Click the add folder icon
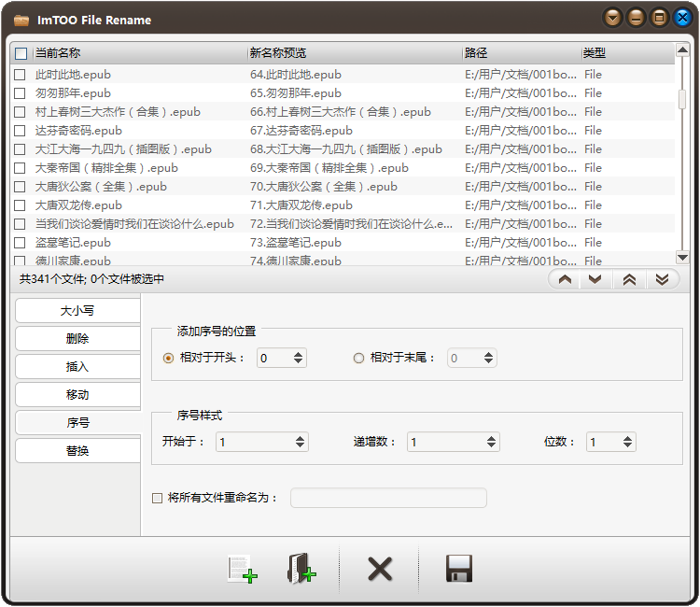This screenshot has width=700, height=607. point(301,569)
